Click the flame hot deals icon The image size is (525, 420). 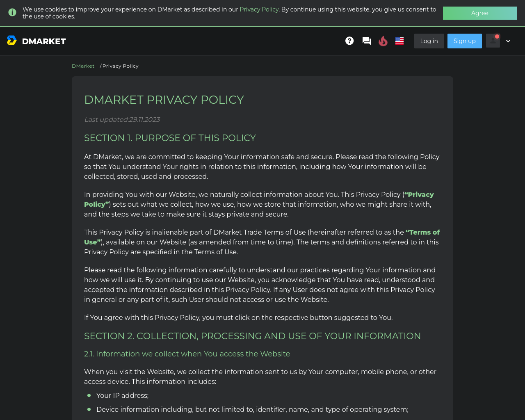[x=383, y=41]
